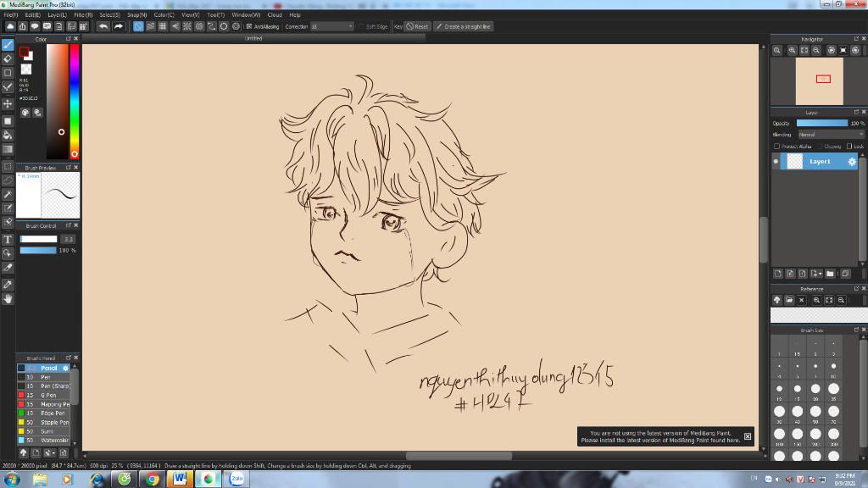Image resolution: width=868 pixels, height=488 pixels.
Task: Enable Soft Edge checkbox
Action: tap(361, 26)
